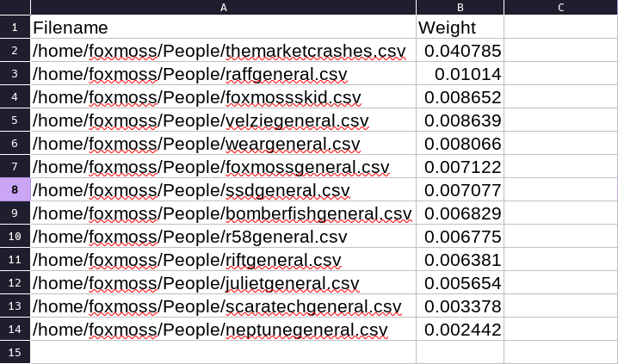Click the Weight header cell
Viewport: 618px width, 364px height.
pos(460,28)
